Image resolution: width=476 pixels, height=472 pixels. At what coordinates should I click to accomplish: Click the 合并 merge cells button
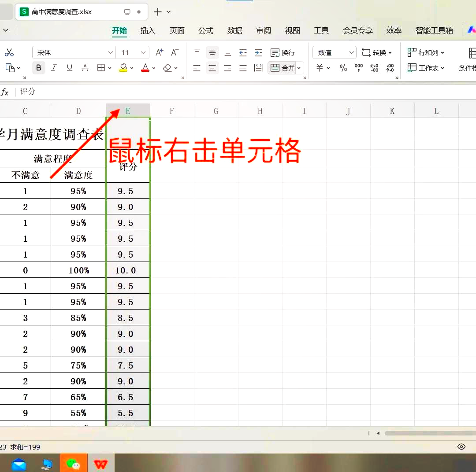[x=283, y=68]
